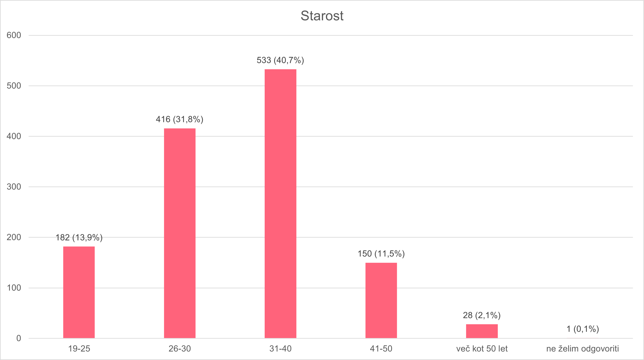Click the "ne želim odgovoriti" axis label
The width and height of the screenshot is (644, 360).
pos(582,349)
